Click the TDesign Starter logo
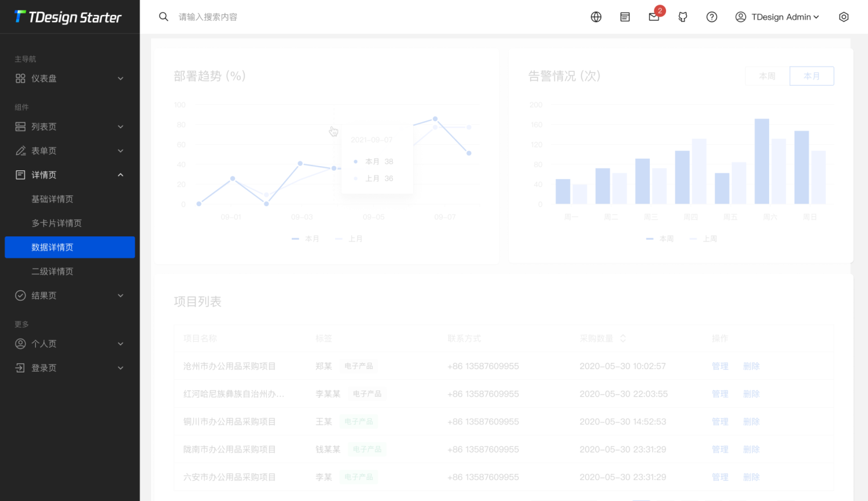Image resolution: width=868 pixels, height=501 pixels. (x=69, y=17)
